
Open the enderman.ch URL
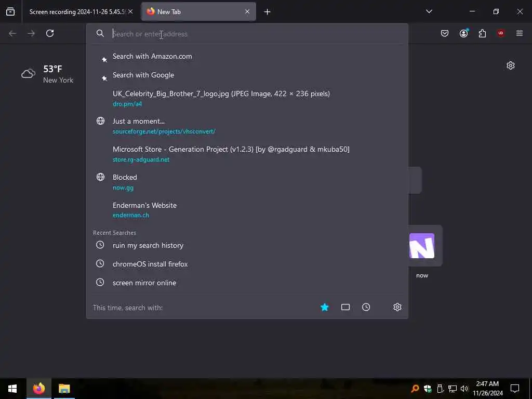[x=130, y=215]
